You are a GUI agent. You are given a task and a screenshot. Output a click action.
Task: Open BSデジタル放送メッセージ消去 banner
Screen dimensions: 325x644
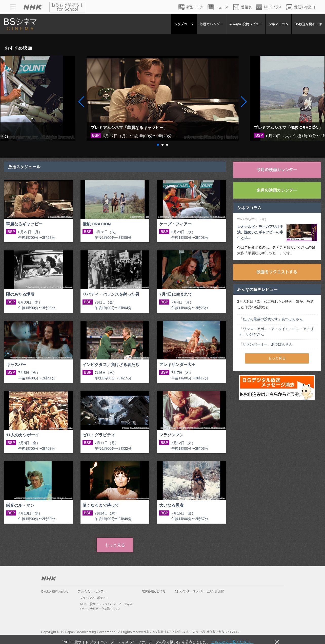pyautogui.click(x=277, y=388)
